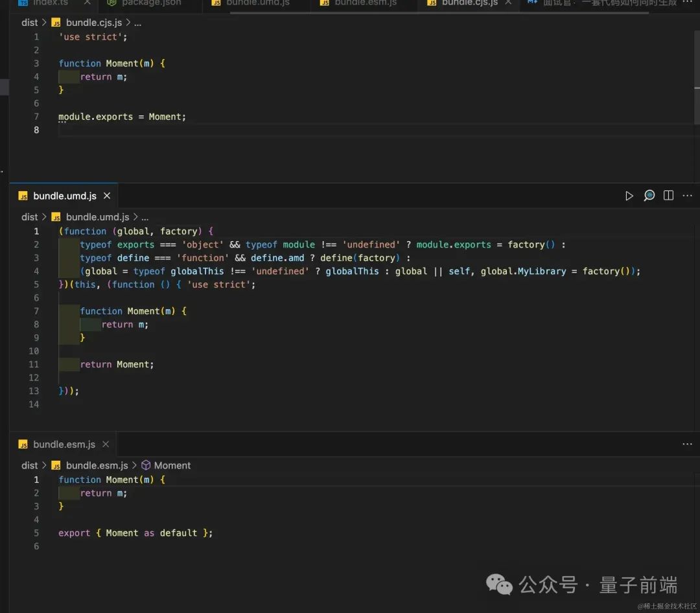Open the ellipsis breadcrumb after bundle.cjs.js
This screenshot has width=700, height=613.
(x=137, y=23)
